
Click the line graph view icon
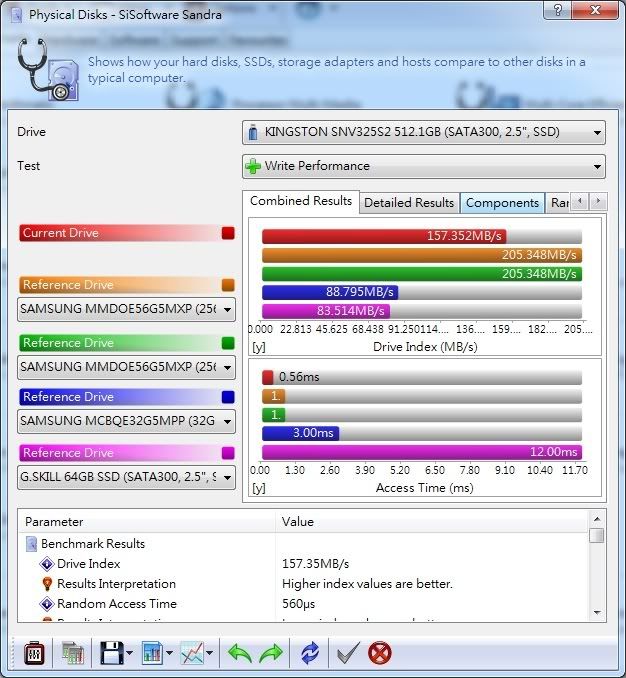[192, 653]
